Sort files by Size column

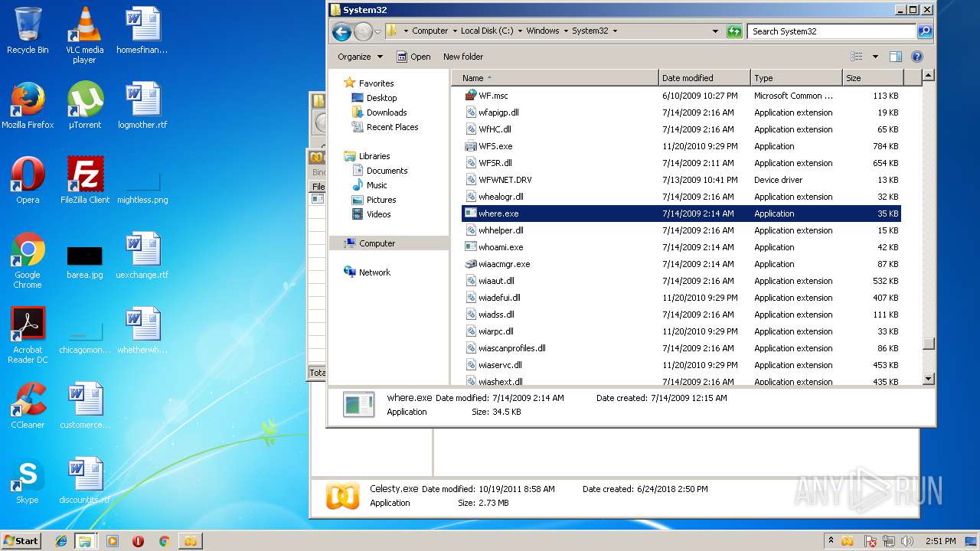pyautogui.click(x=873, y=78)
